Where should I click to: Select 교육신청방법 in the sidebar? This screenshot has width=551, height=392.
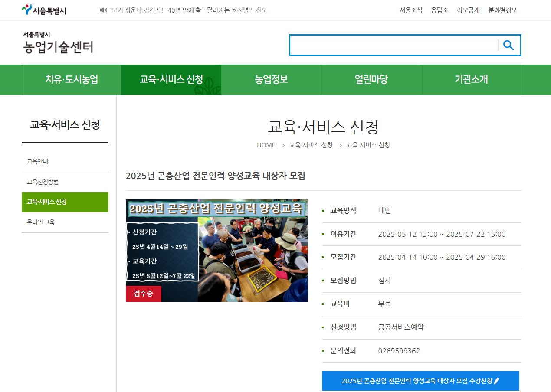[x=65, y=182]
